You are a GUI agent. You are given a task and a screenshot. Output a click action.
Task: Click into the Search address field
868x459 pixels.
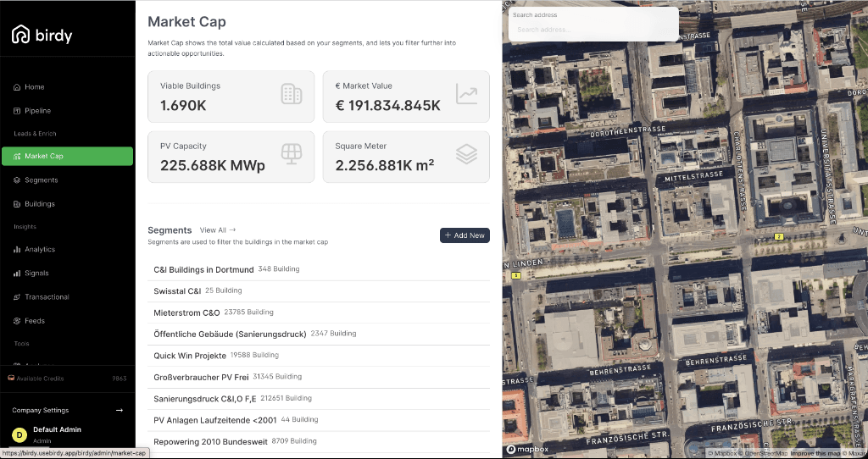pos(593,30)
